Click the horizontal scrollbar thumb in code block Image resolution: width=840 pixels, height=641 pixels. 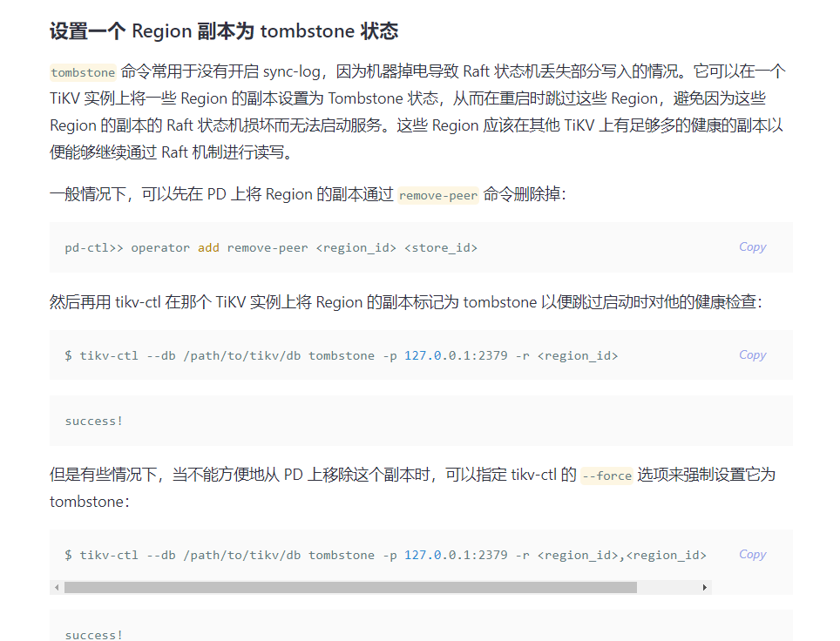349,588
